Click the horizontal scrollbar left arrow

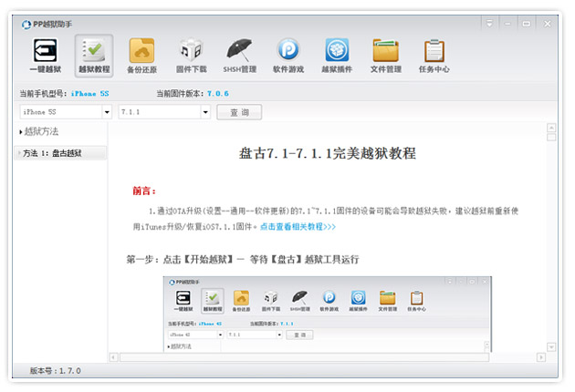(x=114, y=357)
